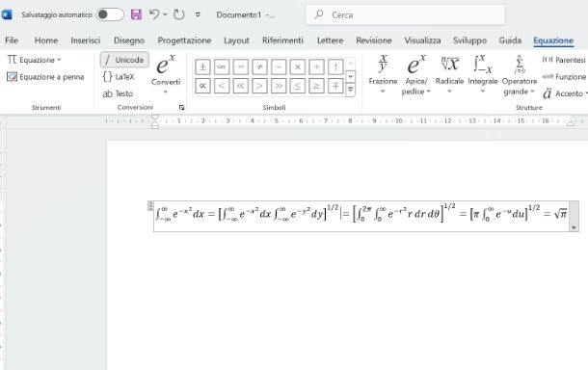The width and height of the screenshot is (588, 370).
Task: Open the Apice/pedice script dropdown
Action: [x=415, y=74]
